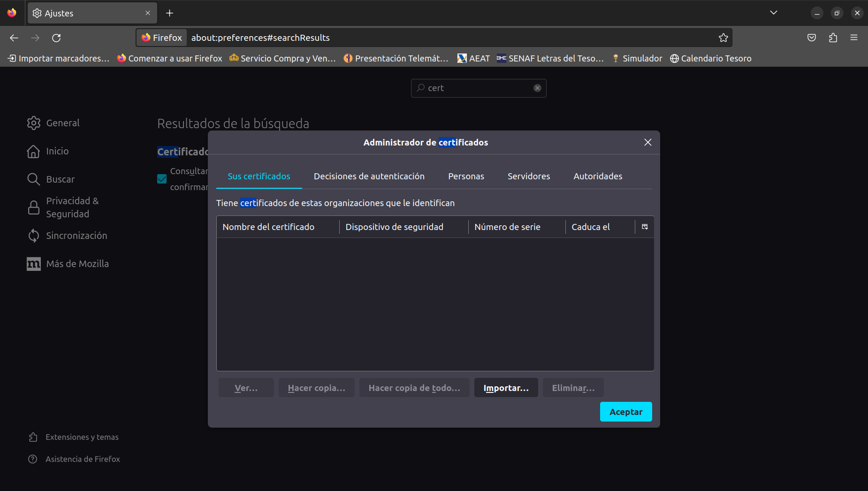
Task: Click the bookmark star icon in address bar
Action: (x=723, y=38)
